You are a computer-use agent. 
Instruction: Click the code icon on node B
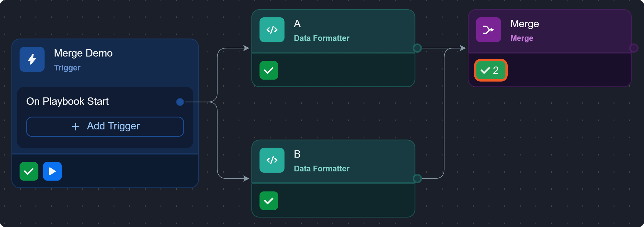tap(272, 160)
